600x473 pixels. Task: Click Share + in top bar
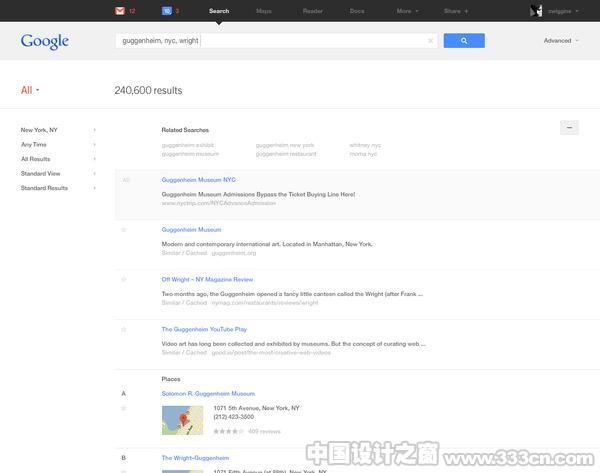pyautogui.click(x=456, y=11)
